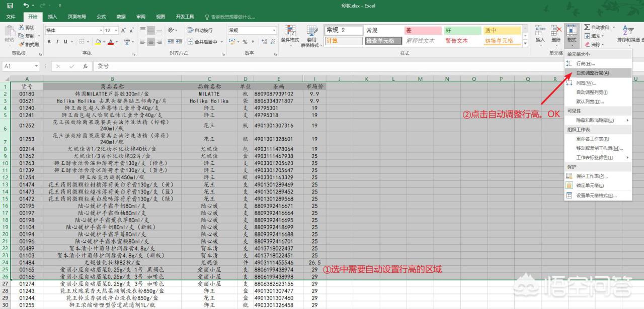
Task: Switch to the Insert (插入) tab
Action: tap(52, 17)
